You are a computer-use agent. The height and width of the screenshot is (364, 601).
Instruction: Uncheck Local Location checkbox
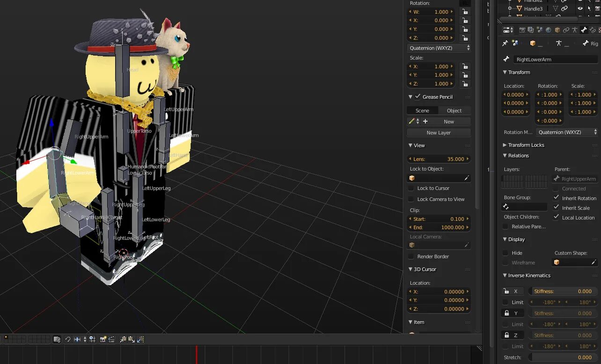click(556, 217)
